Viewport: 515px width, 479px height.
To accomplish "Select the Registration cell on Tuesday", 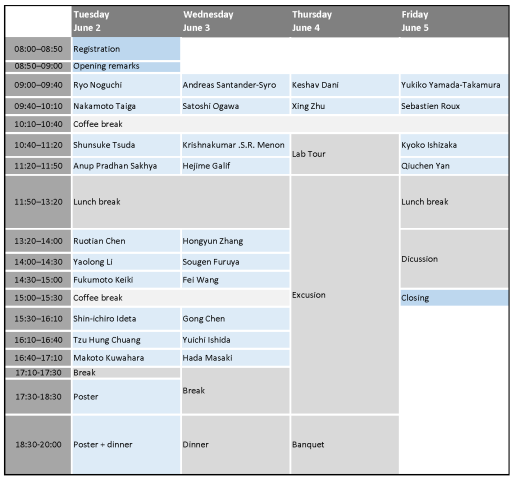I will [126, 49].
